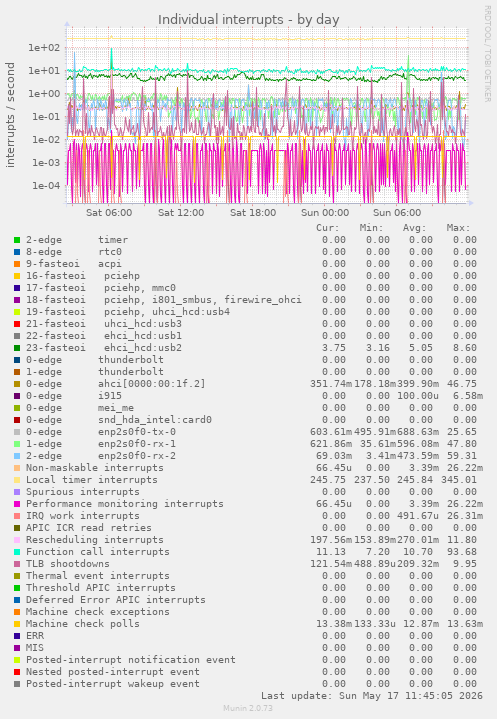The image size is (497, 719).
Task: Click the Machine check polls swatch
Action: pos(17,624)
